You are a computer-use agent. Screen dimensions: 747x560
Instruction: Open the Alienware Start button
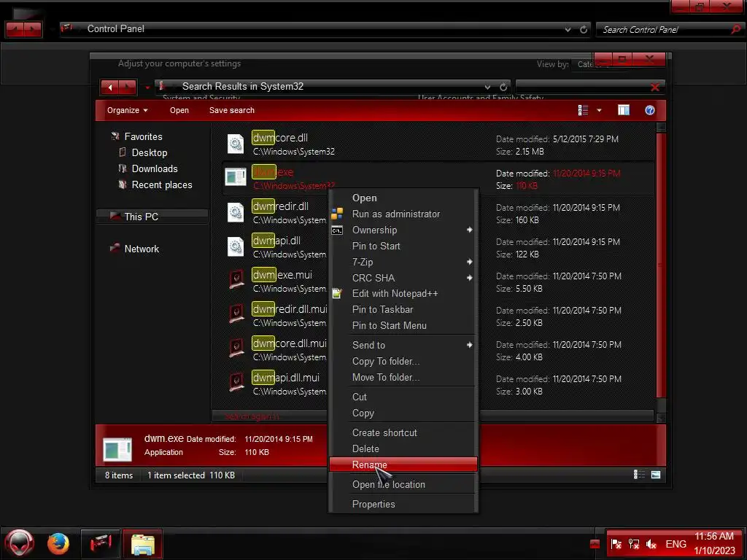[x=20, y=542]
